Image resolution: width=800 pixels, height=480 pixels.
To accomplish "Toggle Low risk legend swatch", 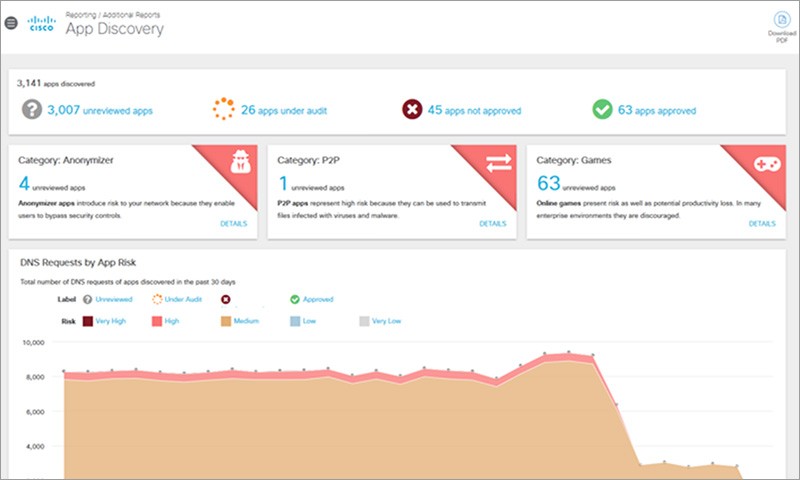I will coord(295,321).
